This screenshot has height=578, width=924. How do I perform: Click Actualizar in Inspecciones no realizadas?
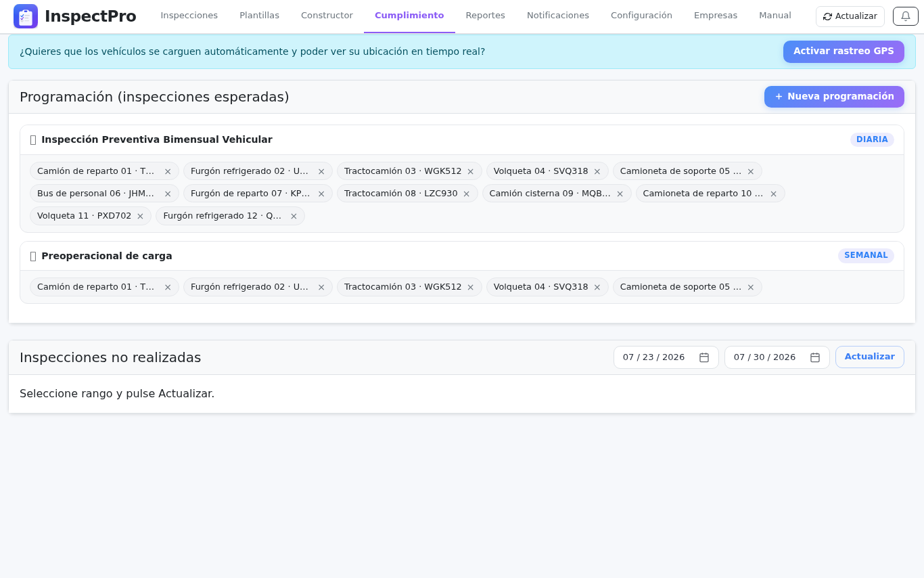tap(870, 357)
